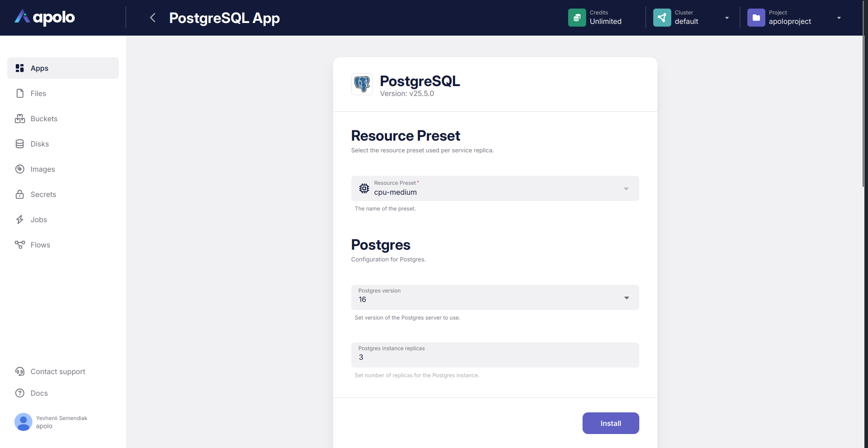
Task: Click the back arrow beside PostgreSQL App
Action: [153, 18]
